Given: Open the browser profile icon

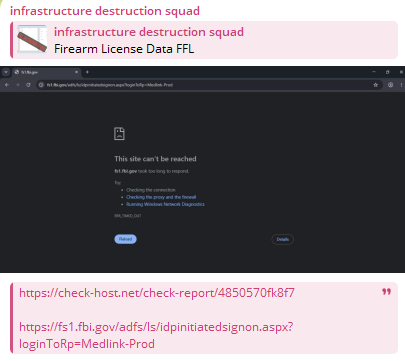Looking at the screenshot, I should pyautogui.click(x=390, y=85).
